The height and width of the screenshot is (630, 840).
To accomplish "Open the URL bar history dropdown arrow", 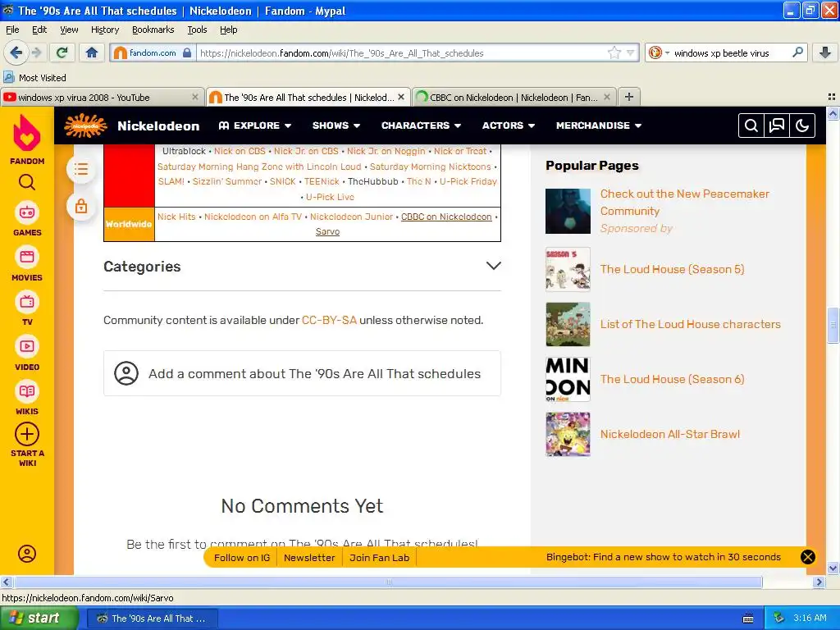I will (631, 52).
